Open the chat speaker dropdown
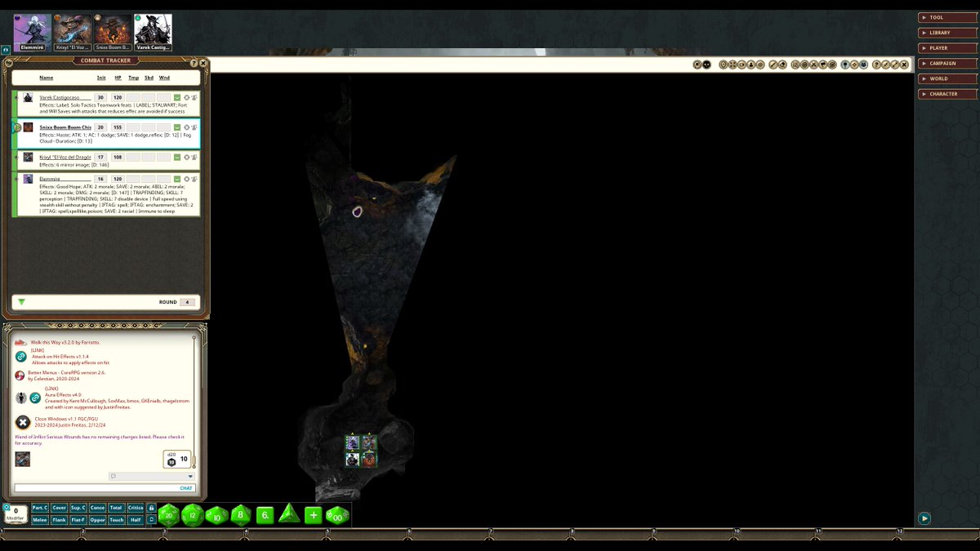The image size is (980, 551). [x=152, y=476]
